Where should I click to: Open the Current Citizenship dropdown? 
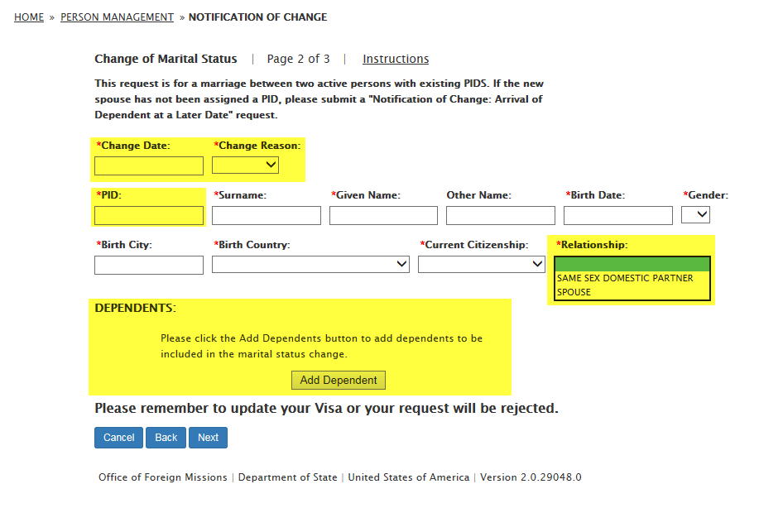[x=481, y=265]
